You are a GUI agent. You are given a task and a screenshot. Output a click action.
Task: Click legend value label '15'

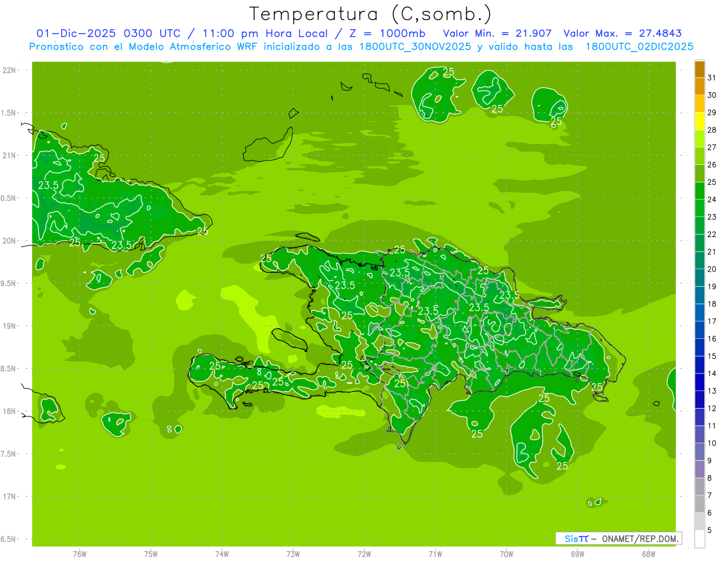[712, 356]
